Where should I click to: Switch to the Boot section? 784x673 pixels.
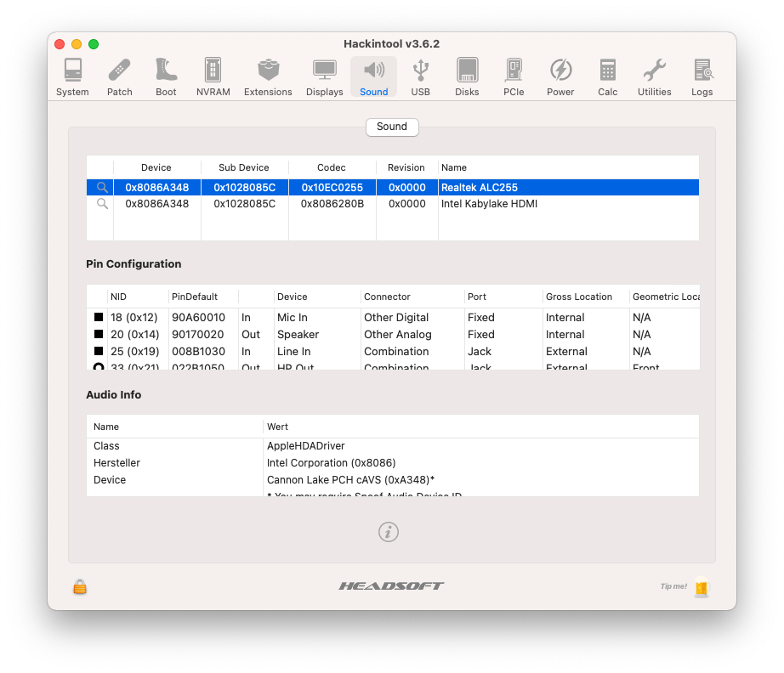click(166, 77)
